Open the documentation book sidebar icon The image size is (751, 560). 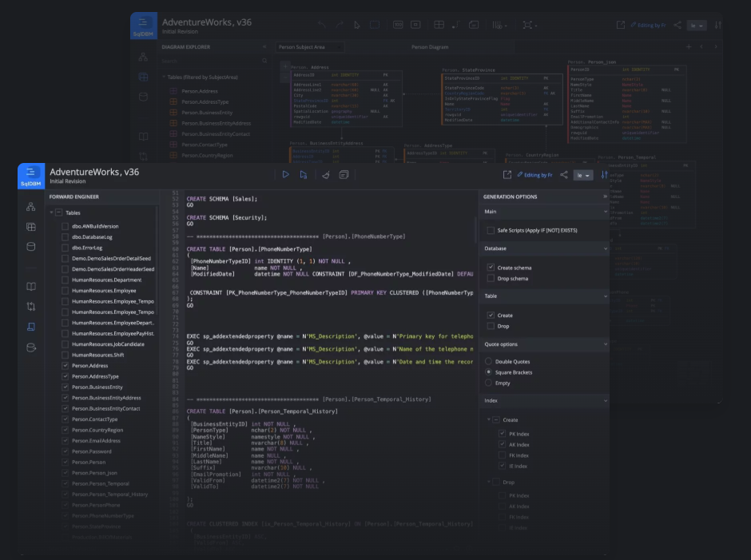(31, 286)
